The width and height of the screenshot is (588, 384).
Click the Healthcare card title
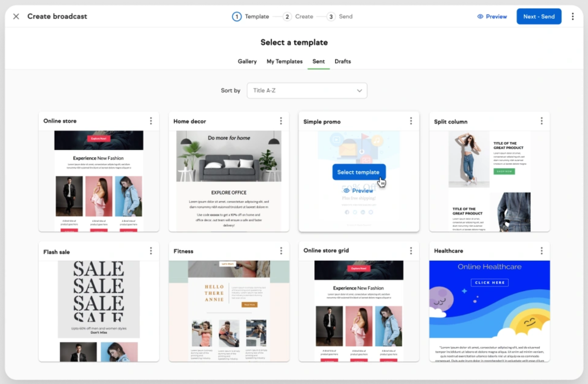449,251
